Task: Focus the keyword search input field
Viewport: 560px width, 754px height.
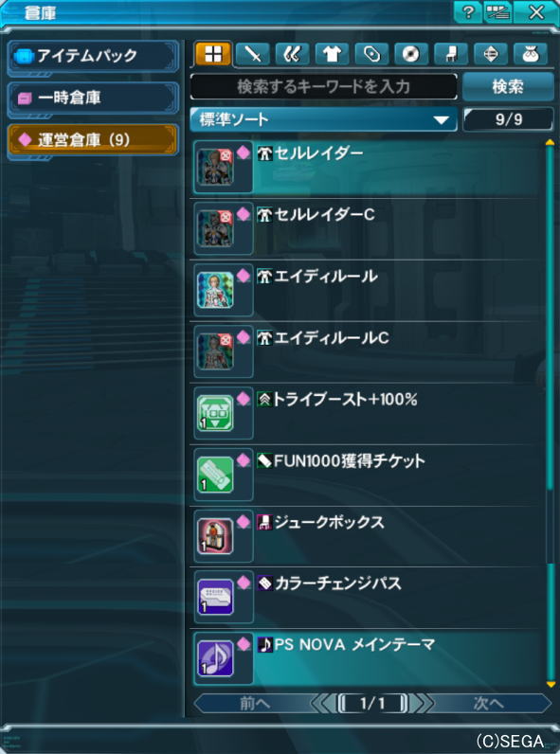Action: [323, 86]
